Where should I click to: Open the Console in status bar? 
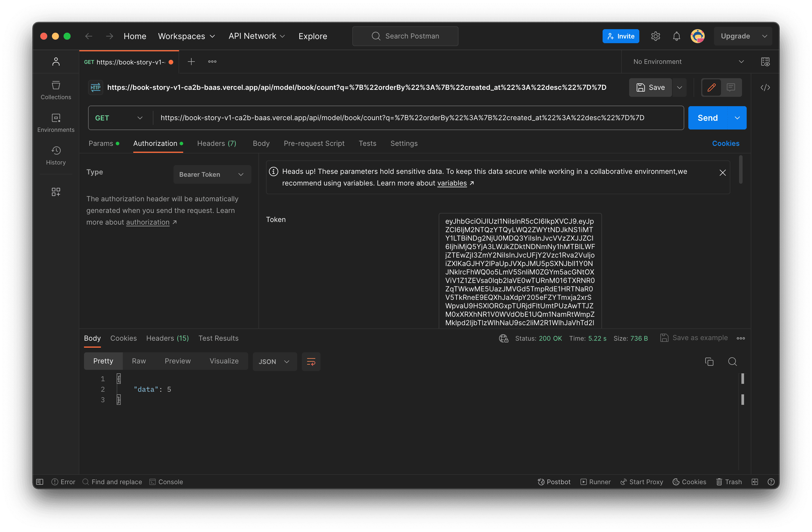pyautogui.click(x=166, y=482)
